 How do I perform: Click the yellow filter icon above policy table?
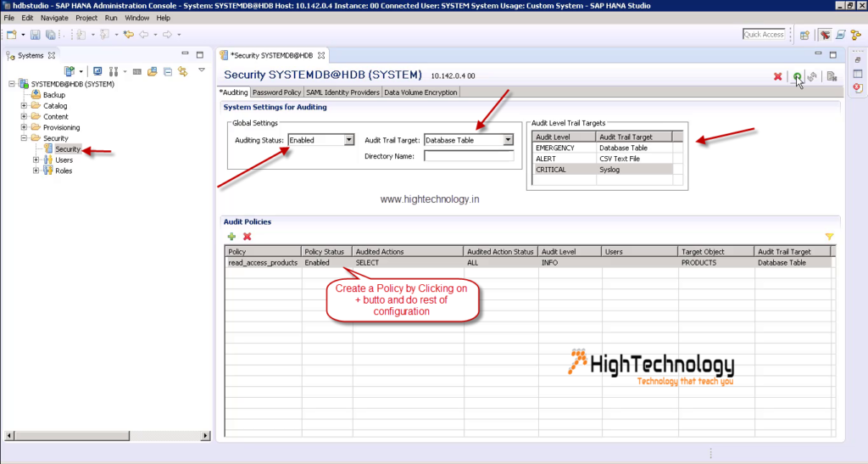point(829,237)
